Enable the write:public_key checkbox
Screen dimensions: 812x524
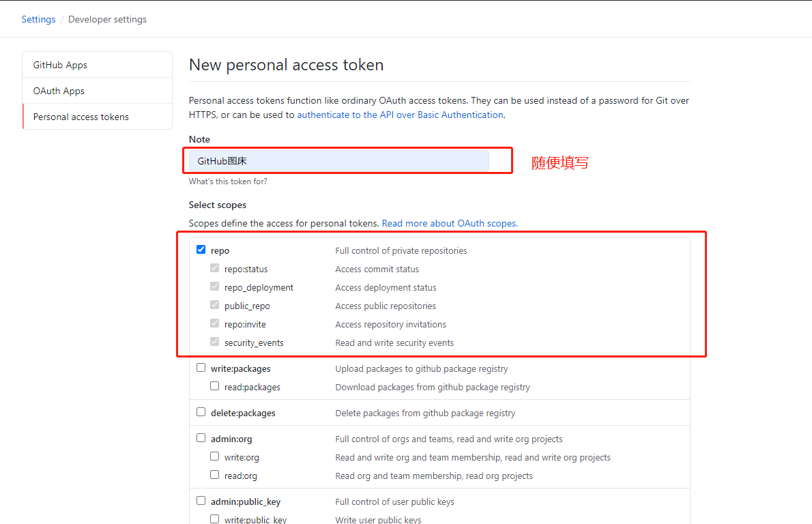coord(214,519)
